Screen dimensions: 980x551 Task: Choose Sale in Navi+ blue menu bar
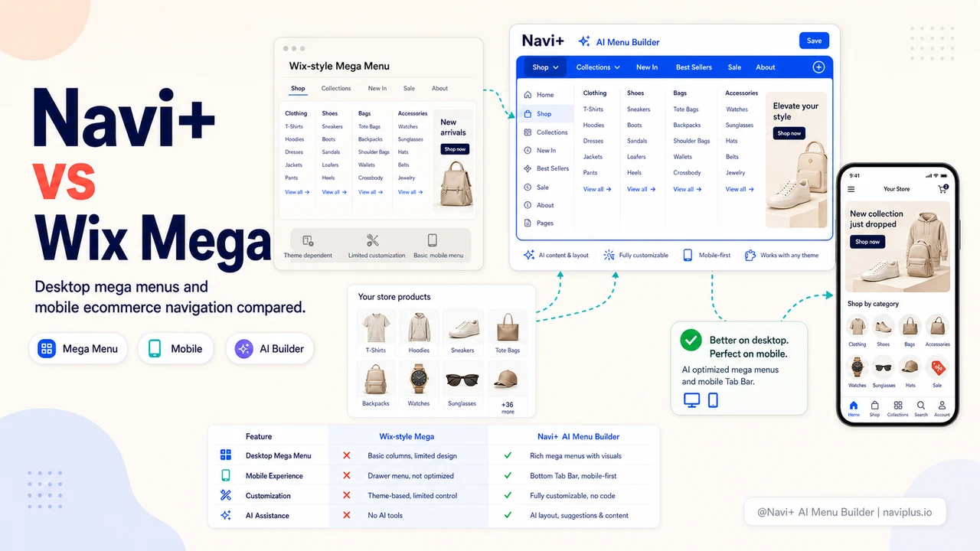click(x=734, y=67)
